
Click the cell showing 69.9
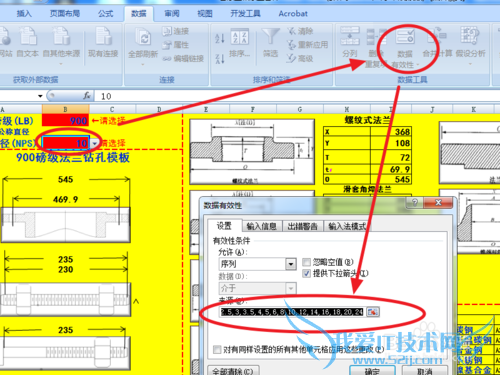click(x=391, y=169)
